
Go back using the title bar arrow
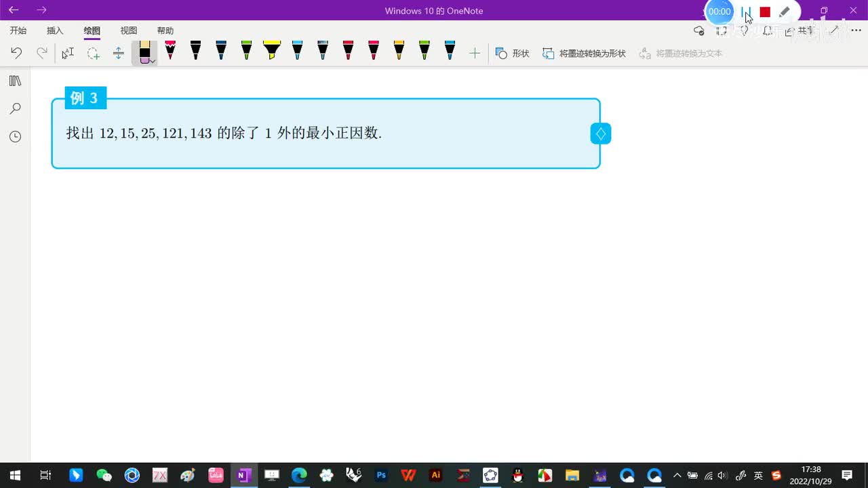pyautogui.click(x=14, y=10)
